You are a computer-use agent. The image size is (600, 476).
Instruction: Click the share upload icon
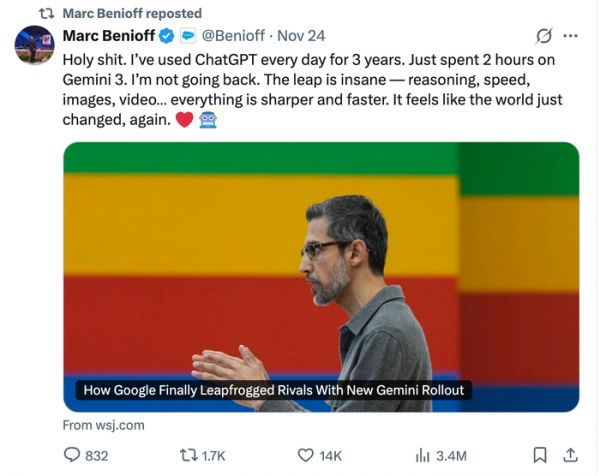[x=571, y=455]
